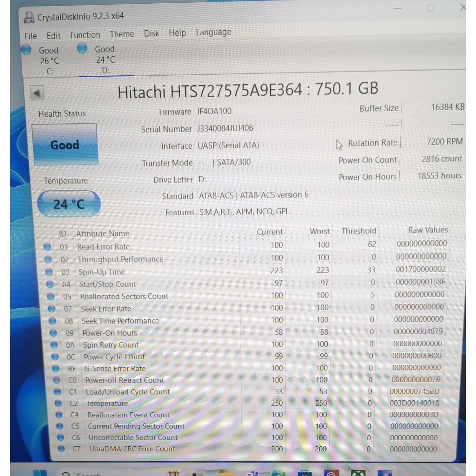The image size is (476, 476).
Task: Open the Edit menu
Action: tap(53, 35)
